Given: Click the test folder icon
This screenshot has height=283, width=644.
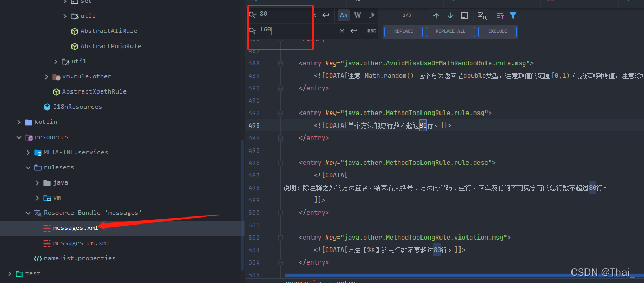Looking at the screenshot, I should click(x=19, y=274).
